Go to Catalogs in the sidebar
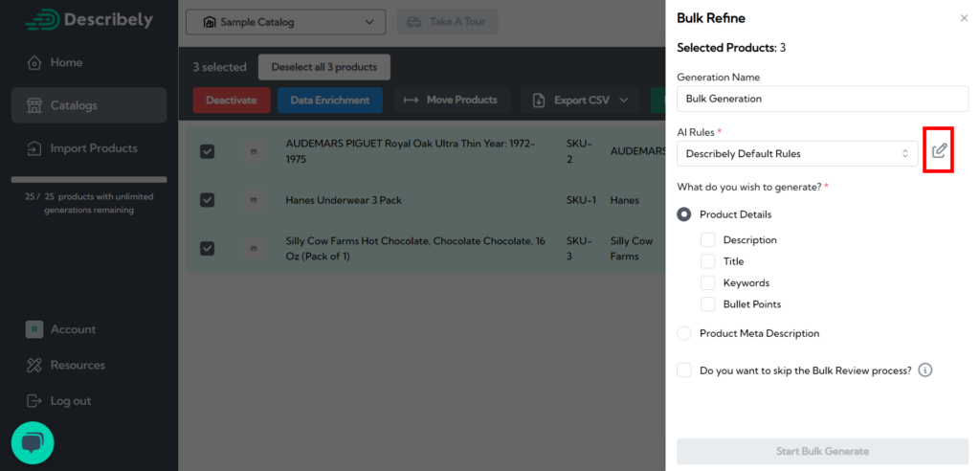 click(x=88, y=105)
